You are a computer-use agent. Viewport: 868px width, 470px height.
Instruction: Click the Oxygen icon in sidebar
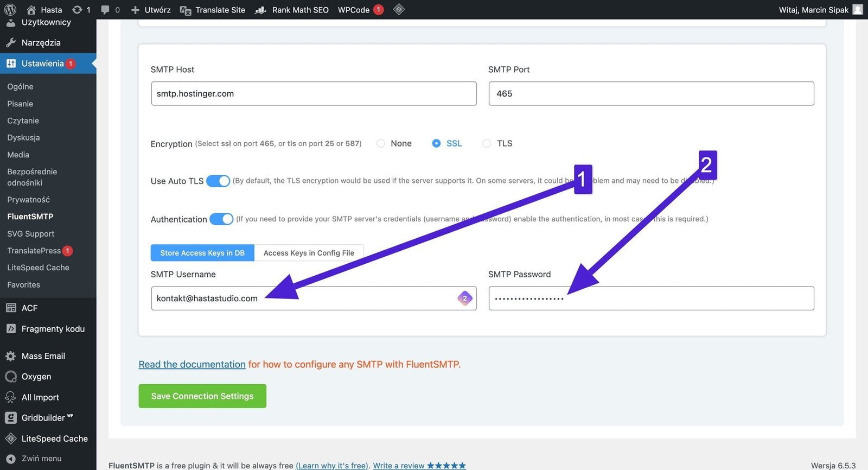pyautogui.click(x=10, y=377)
